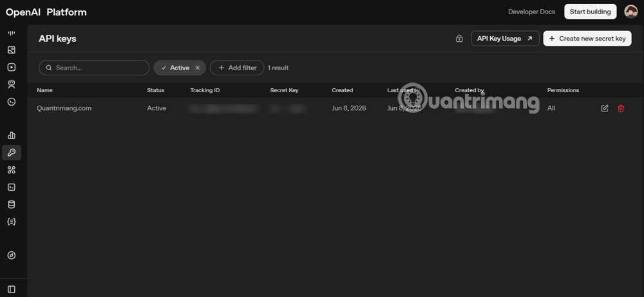Click the Created date Jun 8, 2026
Image resolution: width=644 pixels, height=297 pixels.
[x=348, y=108]
